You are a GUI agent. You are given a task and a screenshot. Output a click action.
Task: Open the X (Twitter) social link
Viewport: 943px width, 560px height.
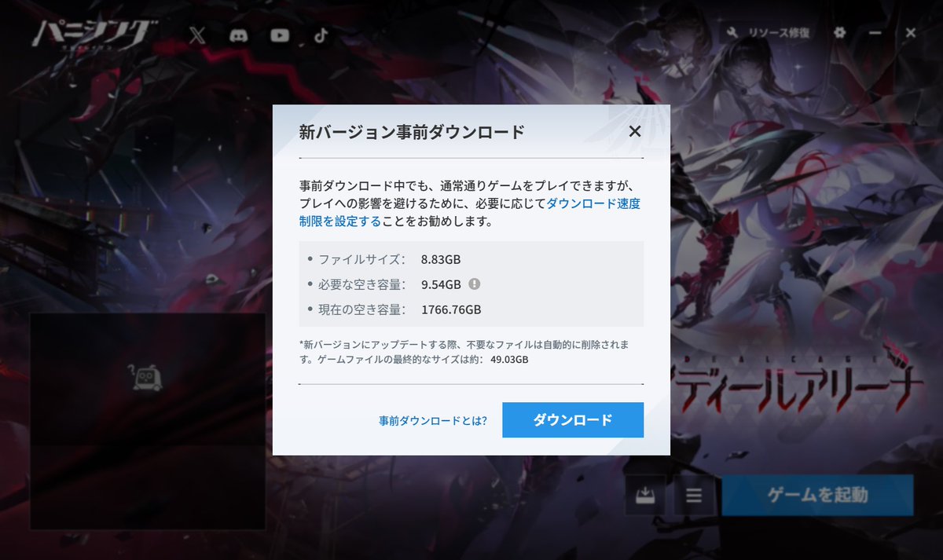198,35
